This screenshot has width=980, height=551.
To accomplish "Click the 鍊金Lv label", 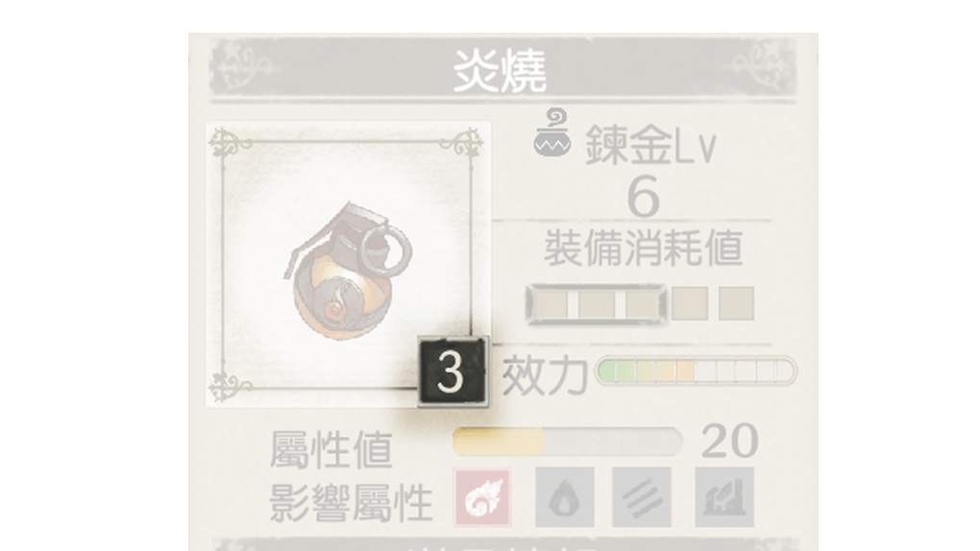I will (x=650, y=144).
